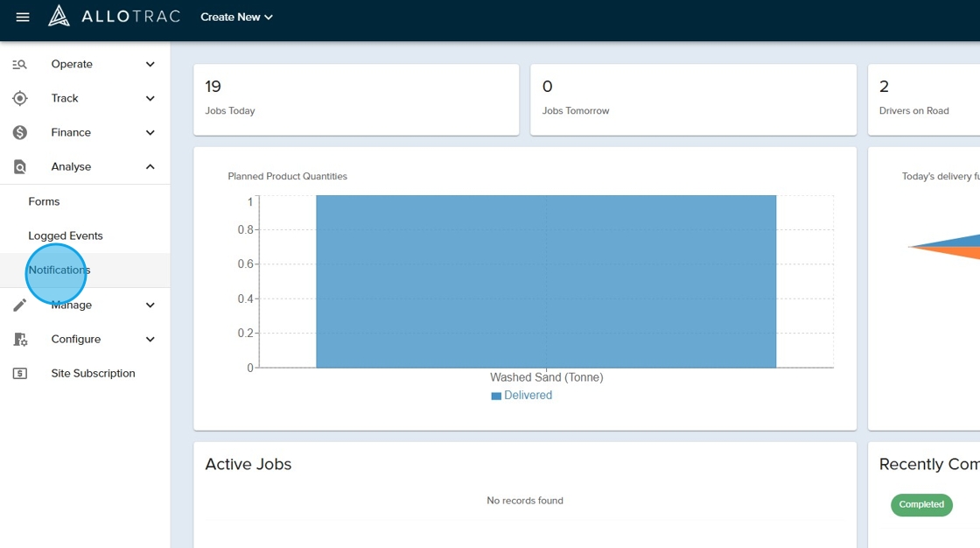Toggle Delivered series in chart legend

coord(522,396)
